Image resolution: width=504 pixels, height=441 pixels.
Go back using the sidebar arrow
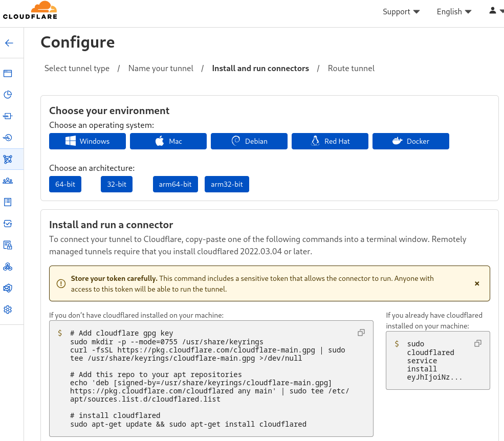(9, 43)
